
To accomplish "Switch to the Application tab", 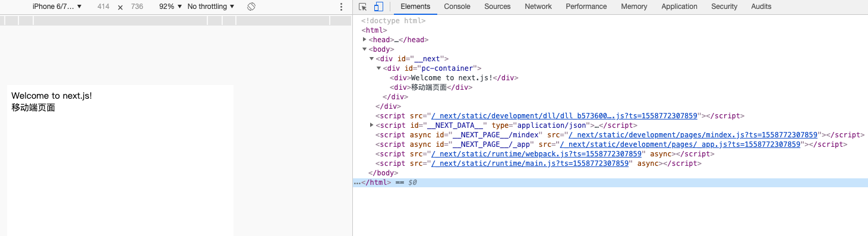I will point(679,7).
